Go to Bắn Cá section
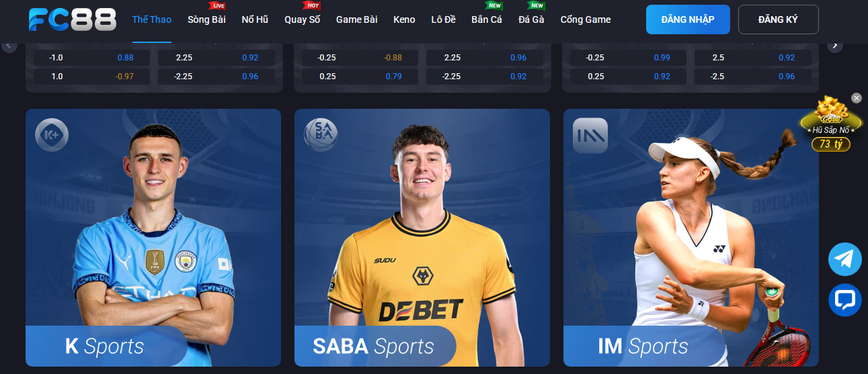The height and width of the screenshot is (374, 868). [487, 19]
